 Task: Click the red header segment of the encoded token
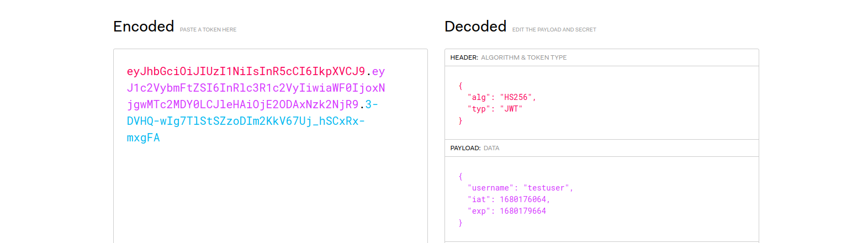coord(246,71)
